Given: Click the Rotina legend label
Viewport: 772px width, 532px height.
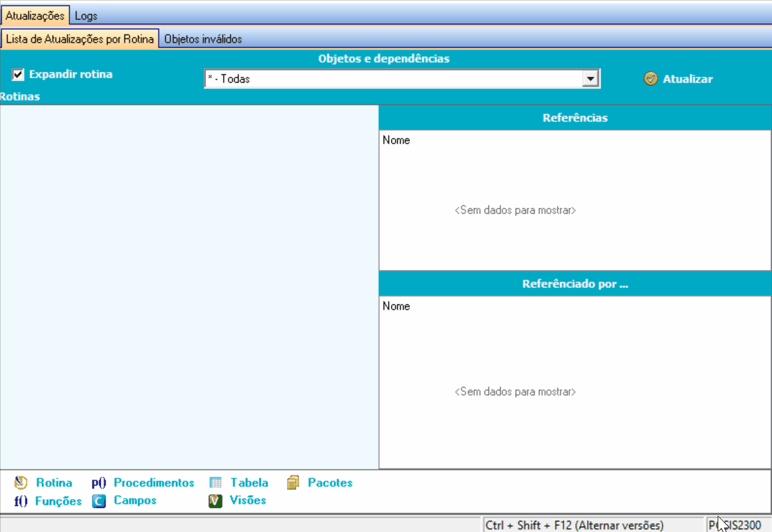Looking at the screenshot, I should 54,483.
